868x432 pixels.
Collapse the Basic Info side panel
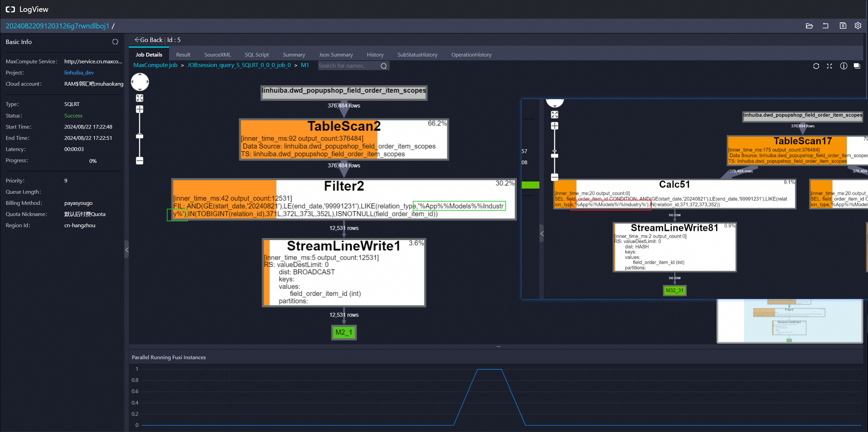[x=127, y=250]
